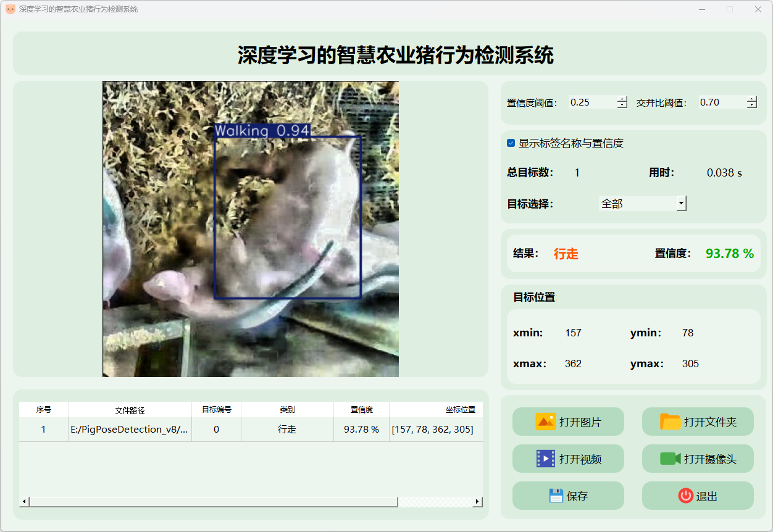Click right scroll arrow of table scrollbar

[x=477, y=502]
